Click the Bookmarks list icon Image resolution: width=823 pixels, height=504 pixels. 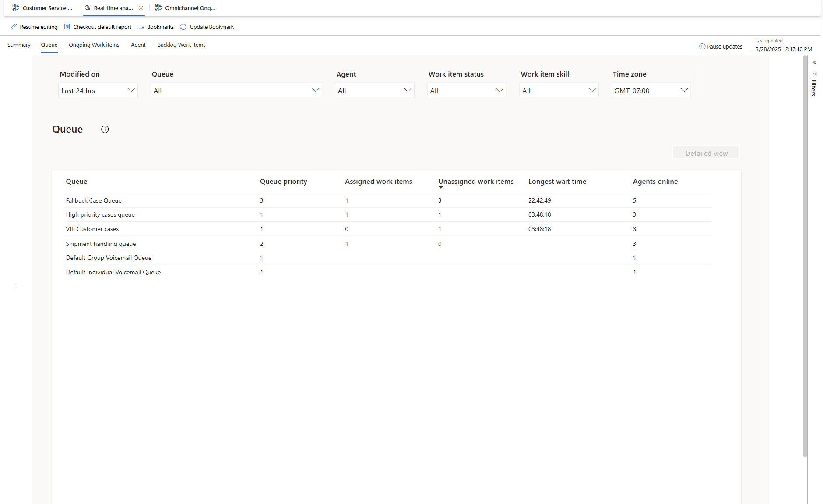[x=141, y=27]
